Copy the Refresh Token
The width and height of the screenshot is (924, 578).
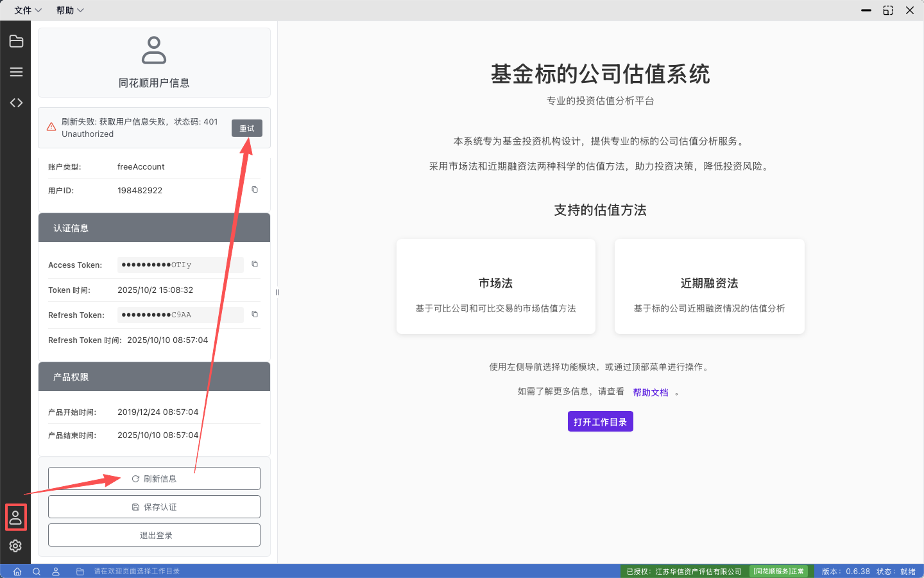click(255, 314)
